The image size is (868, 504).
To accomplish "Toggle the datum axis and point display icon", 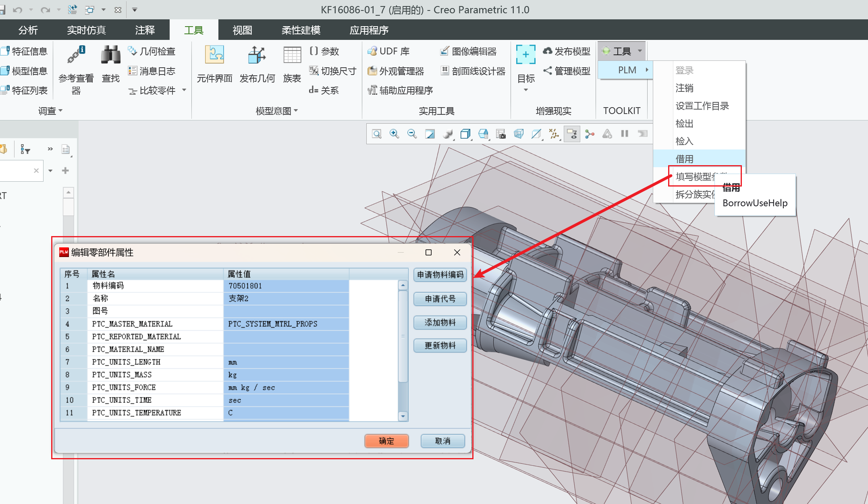I will 554,134.
